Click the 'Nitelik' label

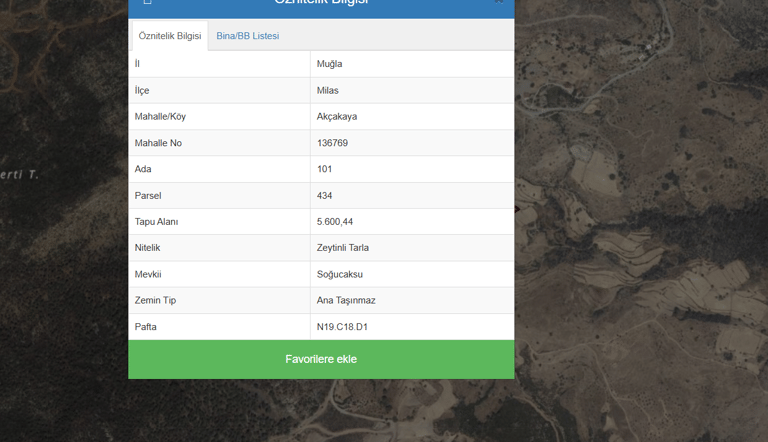tap(147, 247)
